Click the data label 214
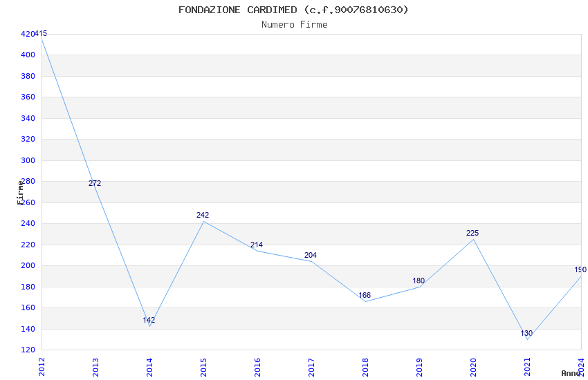 click(257, 245)
